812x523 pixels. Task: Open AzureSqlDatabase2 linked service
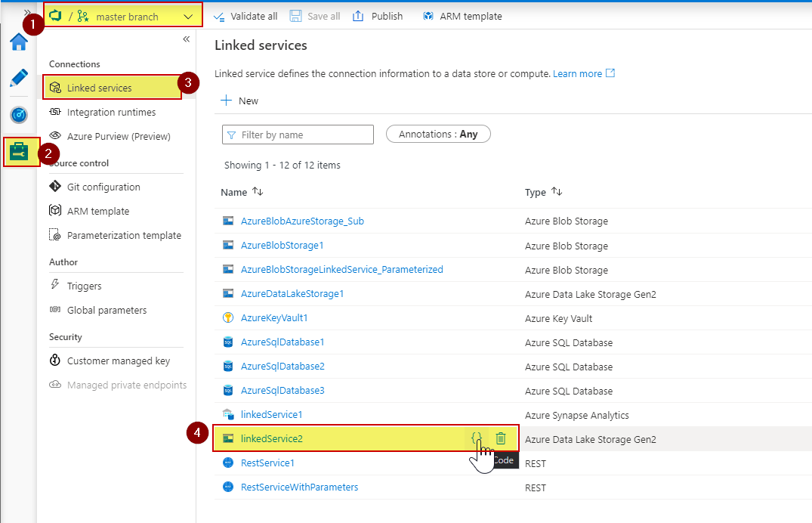(x=283, y=367)
